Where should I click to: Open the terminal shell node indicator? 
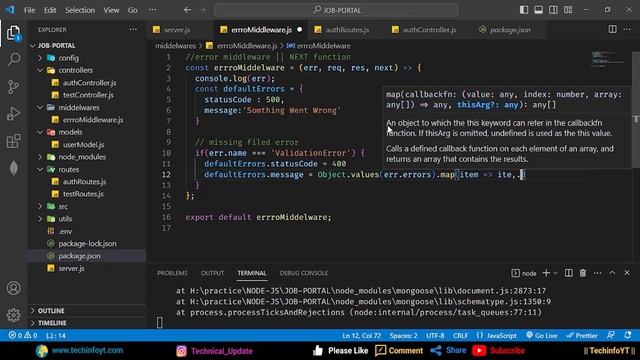pos(524,273)
